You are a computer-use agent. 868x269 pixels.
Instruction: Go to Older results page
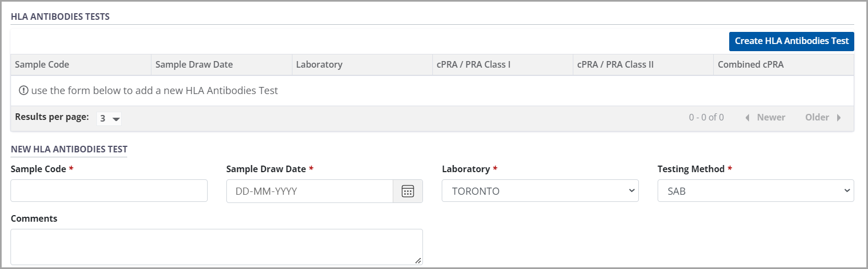(817, 117)
